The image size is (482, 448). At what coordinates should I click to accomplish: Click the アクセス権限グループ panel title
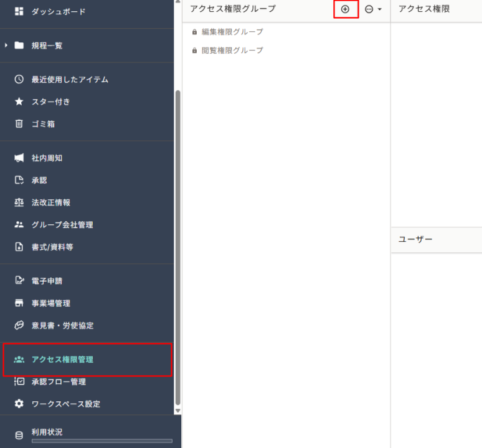tap(233, 9)
